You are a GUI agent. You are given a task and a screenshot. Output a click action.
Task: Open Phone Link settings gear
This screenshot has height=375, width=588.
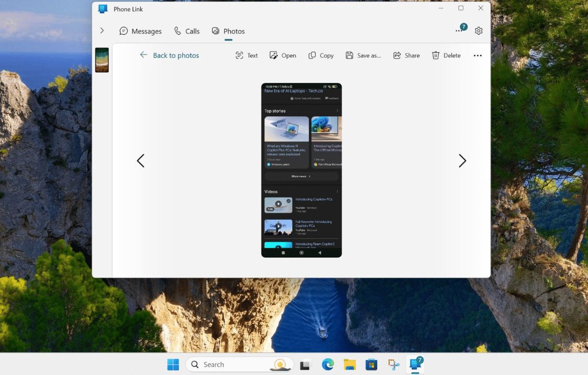479,31
